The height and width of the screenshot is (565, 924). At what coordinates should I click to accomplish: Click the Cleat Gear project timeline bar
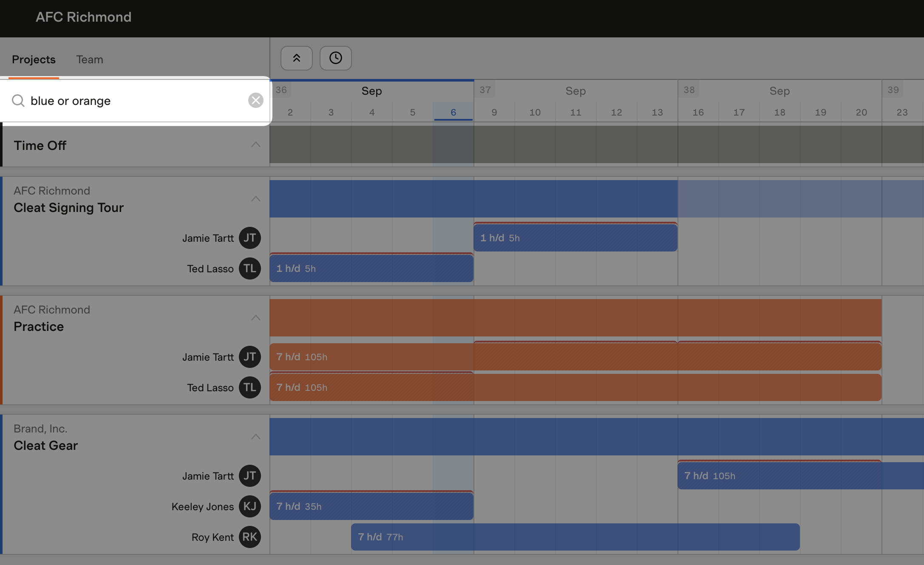[597, 437]
